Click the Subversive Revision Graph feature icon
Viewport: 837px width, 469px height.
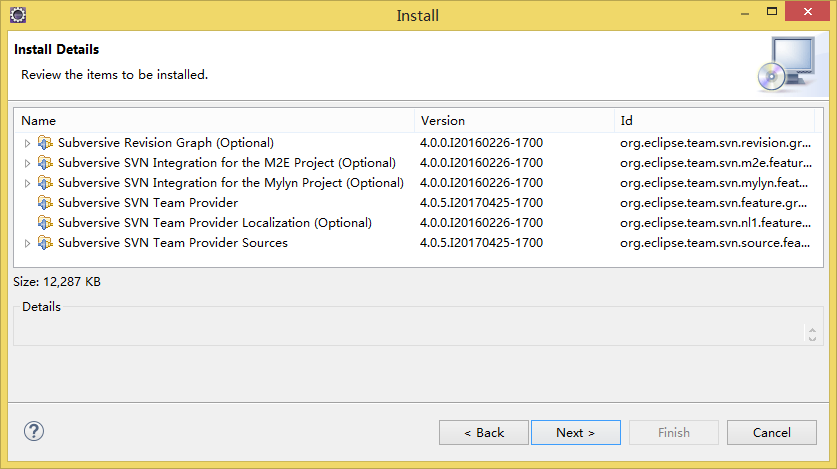(45, 143)
